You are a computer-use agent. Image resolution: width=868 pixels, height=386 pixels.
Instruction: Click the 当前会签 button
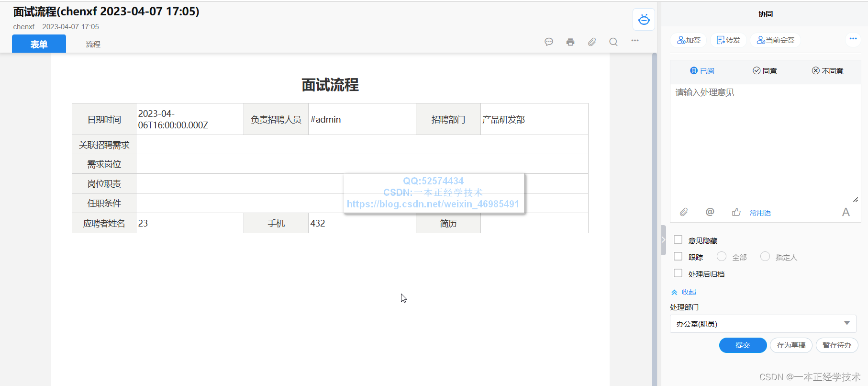[x=776, y=40]
